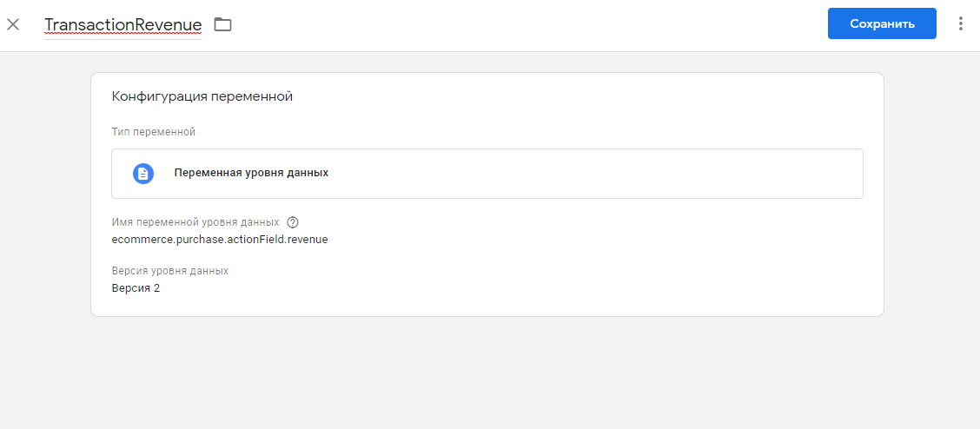The height and width of the screenshot is (429, 980).
Task: Open the folder selection icon
Action: point(222,24)
